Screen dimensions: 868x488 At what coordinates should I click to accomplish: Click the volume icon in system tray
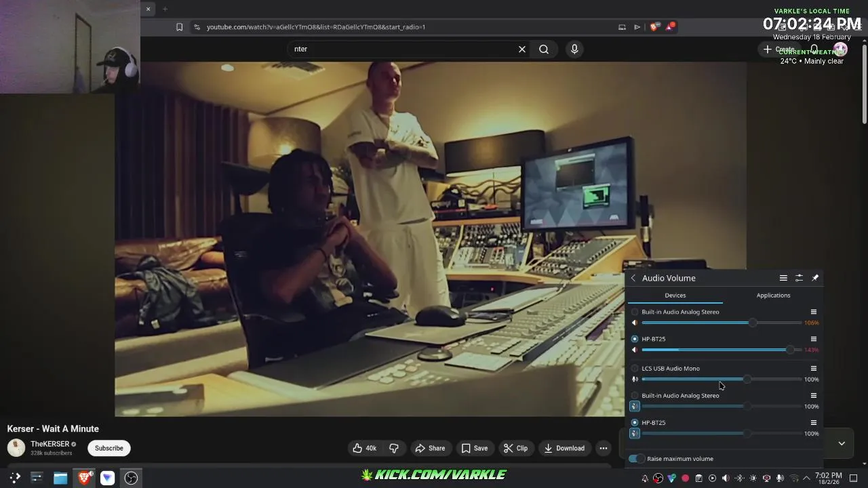click(x=726, y=479)
